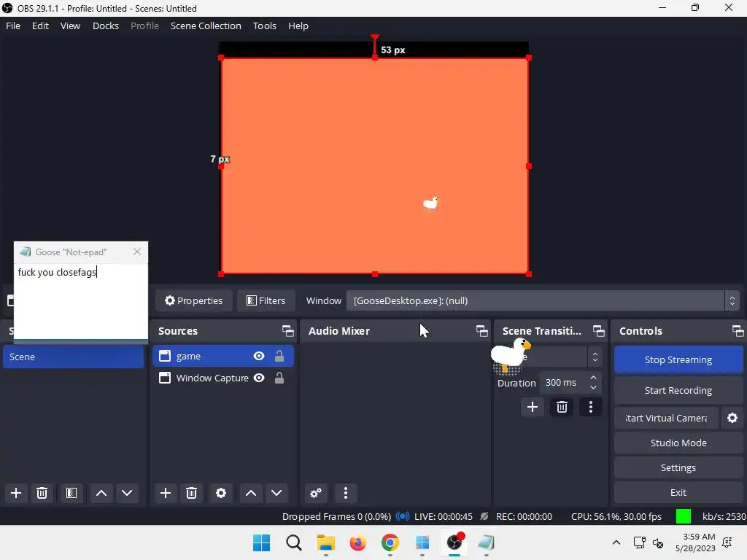
Task: Click the game source window icon
Action: tap(165, 356)
